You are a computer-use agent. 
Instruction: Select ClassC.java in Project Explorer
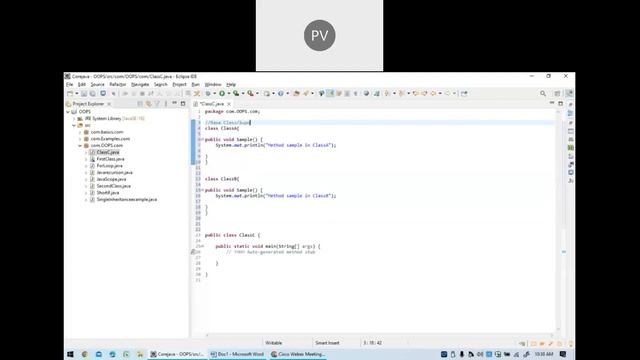[x=108, y=152]
